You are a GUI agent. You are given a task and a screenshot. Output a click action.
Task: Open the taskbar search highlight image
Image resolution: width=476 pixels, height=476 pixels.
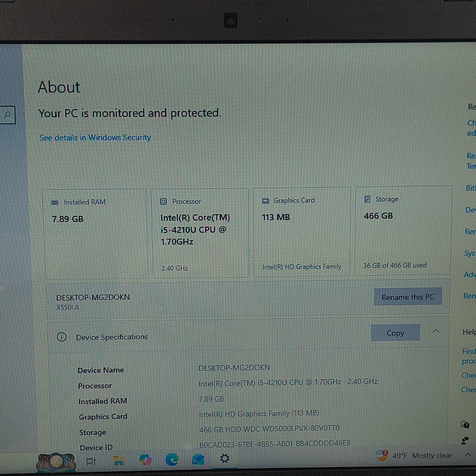pos(56,463)
